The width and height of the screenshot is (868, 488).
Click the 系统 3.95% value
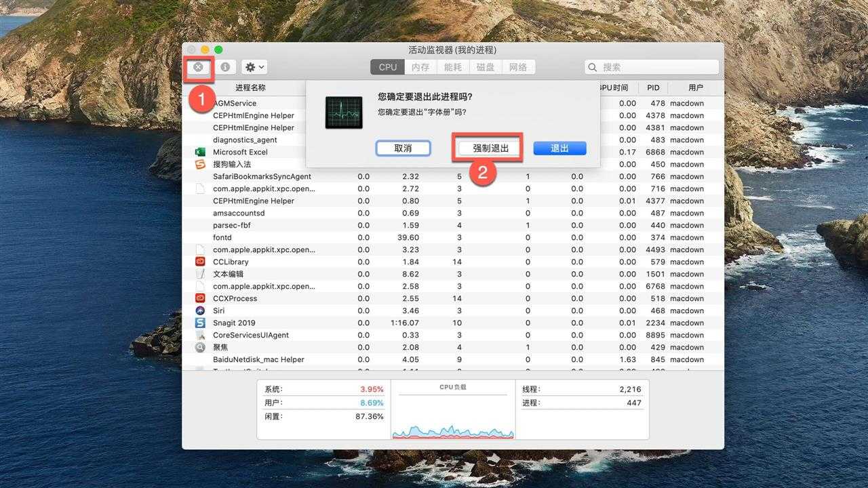click(372, 389)
